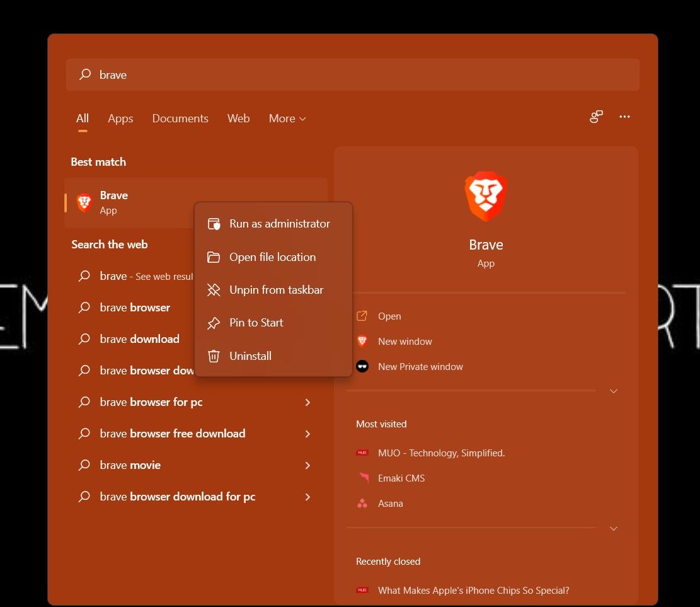Expand the chevron under Most visited list
Image resolution: width=700 pixels, height=607 pixels.
pos(613,528)
